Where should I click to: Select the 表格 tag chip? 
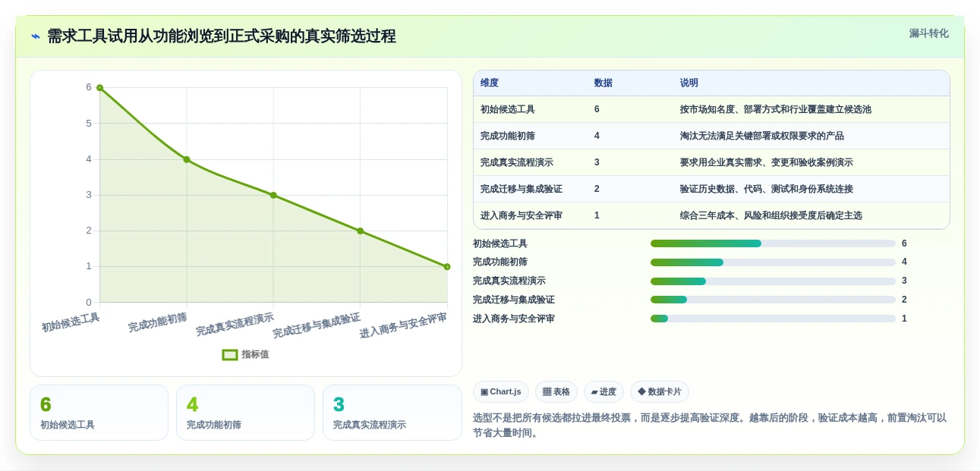[x=556, y=391]
